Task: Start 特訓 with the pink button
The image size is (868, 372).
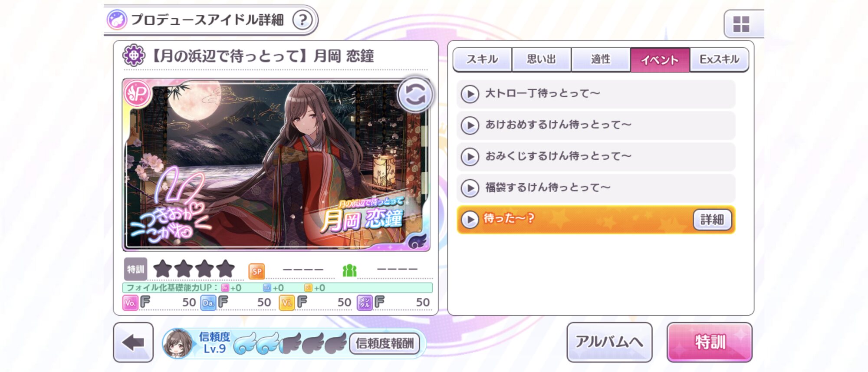Action: (x=710, y=342)
